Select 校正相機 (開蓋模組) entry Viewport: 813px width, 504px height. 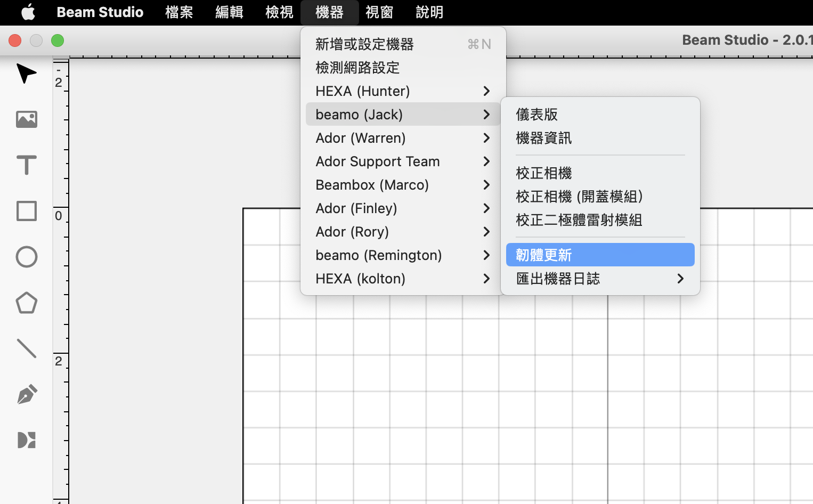tap(600, 197)
